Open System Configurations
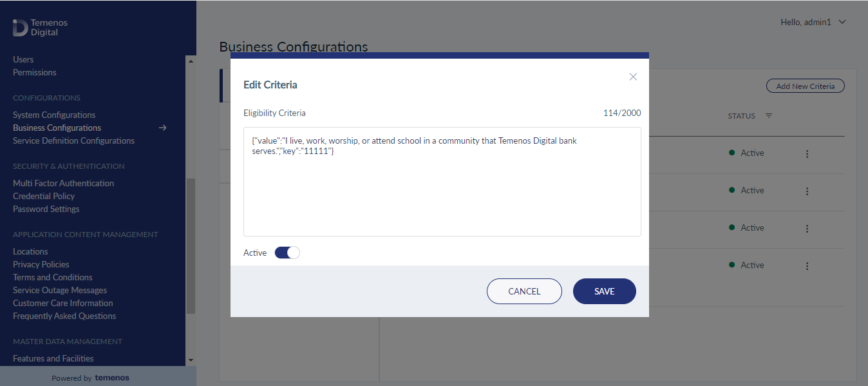Viewport: 868px width, 386px height. [x=54, y=115]
